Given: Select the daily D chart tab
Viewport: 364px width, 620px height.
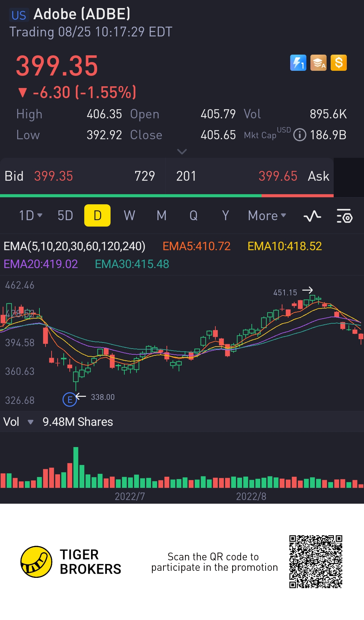Looking at the screenshot, I should click(97, 215).
